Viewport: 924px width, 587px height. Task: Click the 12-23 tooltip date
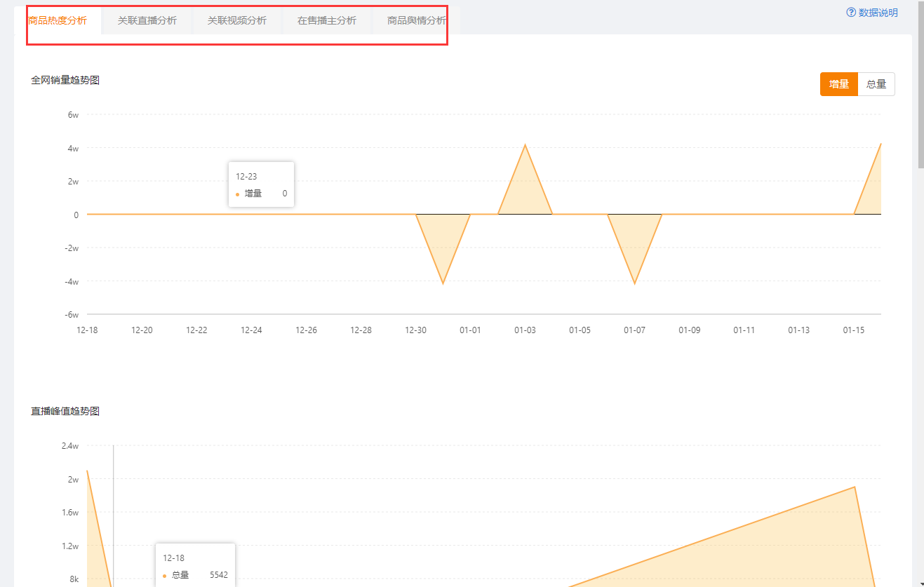246,177
